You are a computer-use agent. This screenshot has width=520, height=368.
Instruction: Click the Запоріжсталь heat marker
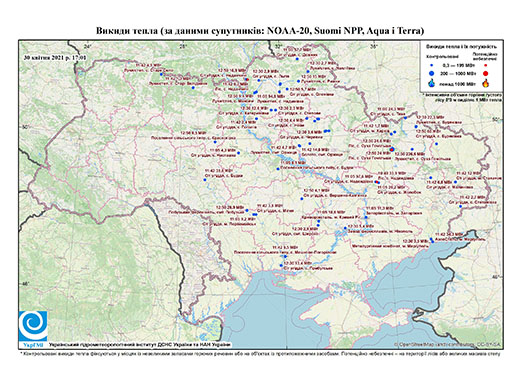pyautogui.click(x=366, y=217)
